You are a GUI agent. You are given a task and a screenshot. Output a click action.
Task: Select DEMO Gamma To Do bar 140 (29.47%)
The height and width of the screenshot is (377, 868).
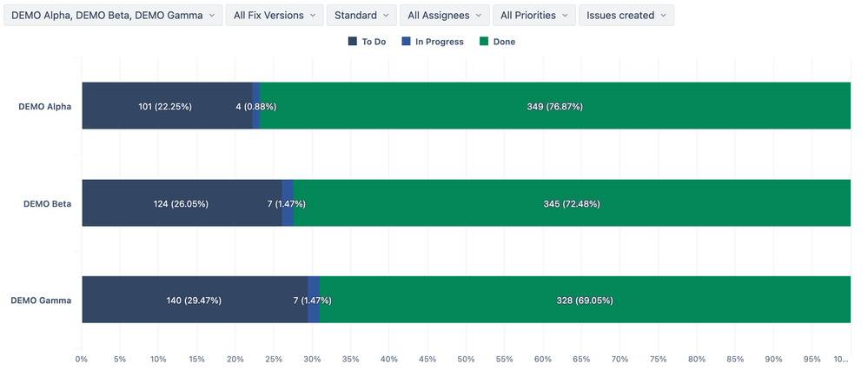[x=195, y=300]
